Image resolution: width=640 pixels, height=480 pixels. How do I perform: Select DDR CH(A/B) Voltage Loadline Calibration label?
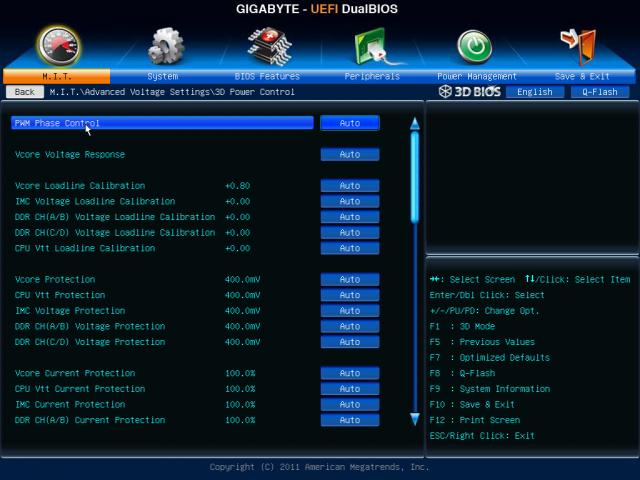coord(115,217)
